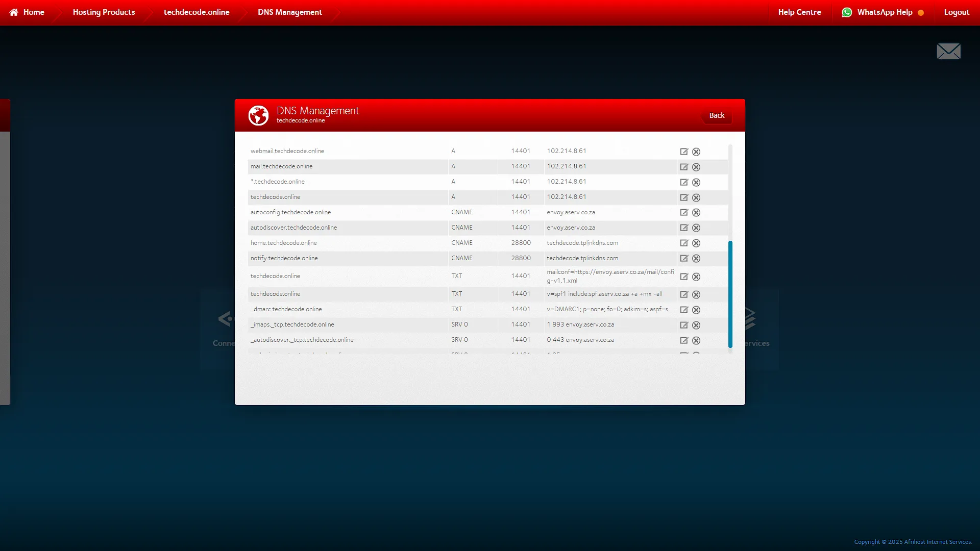Click the DNS Management globe icon

258,115
